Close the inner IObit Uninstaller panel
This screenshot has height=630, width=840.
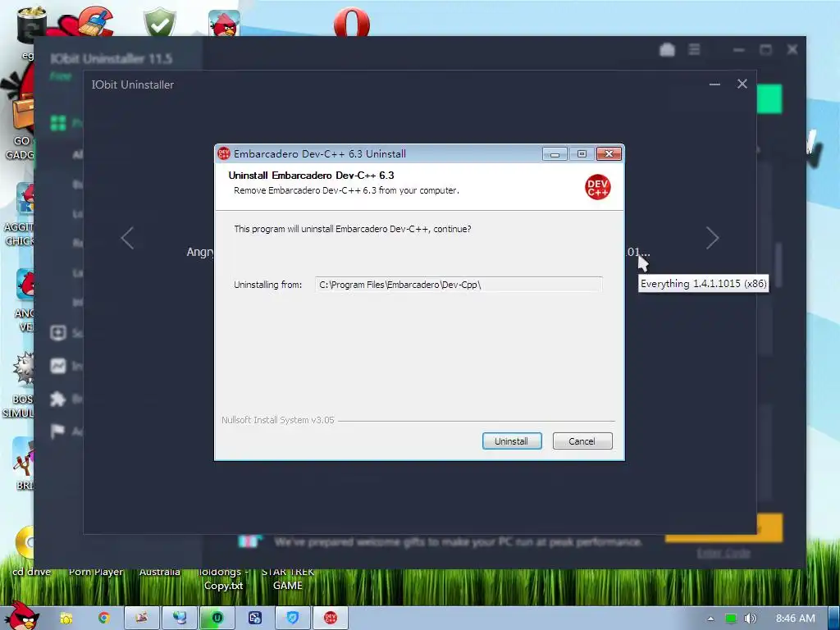click(742, 84)
